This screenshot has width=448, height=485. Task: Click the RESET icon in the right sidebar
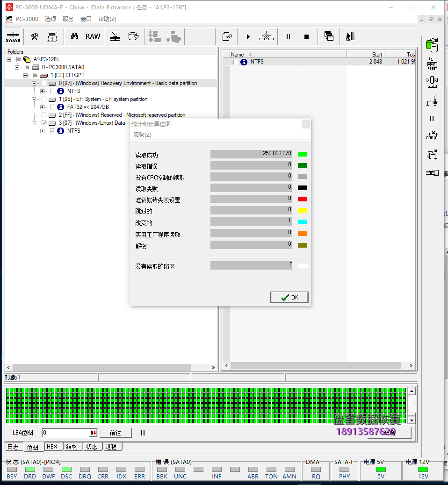432,63
